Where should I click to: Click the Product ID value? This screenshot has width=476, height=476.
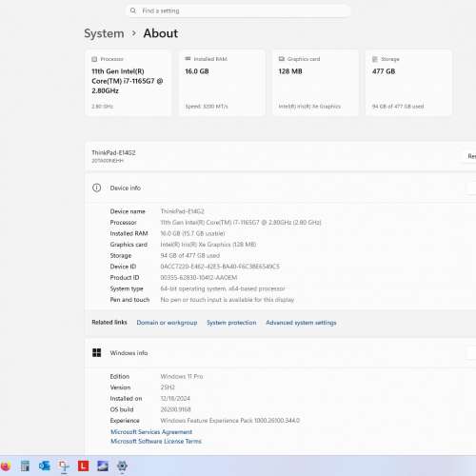[x=199, y=278]
